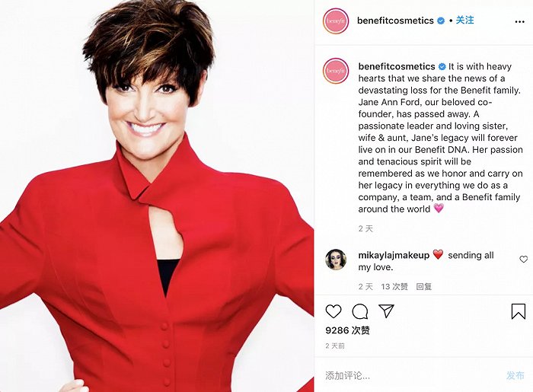Screen dimensions: 533x392
Task: Follow benefitcosmetics via 关注 link
Action: point(464,21)
